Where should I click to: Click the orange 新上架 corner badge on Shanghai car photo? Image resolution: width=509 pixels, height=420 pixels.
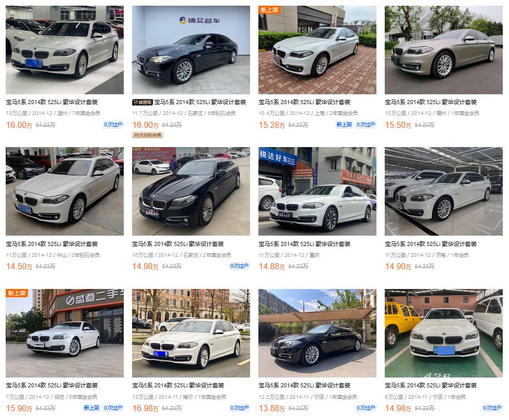pyautogui.click(x=269, y=10)
